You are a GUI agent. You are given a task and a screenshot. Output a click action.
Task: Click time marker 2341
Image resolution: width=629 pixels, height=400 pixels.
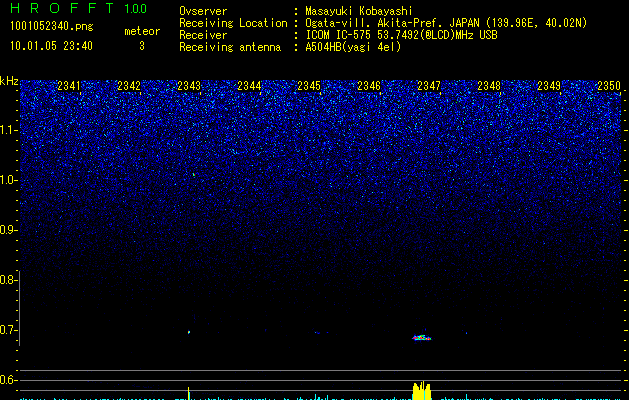click(x=69, y=86)
